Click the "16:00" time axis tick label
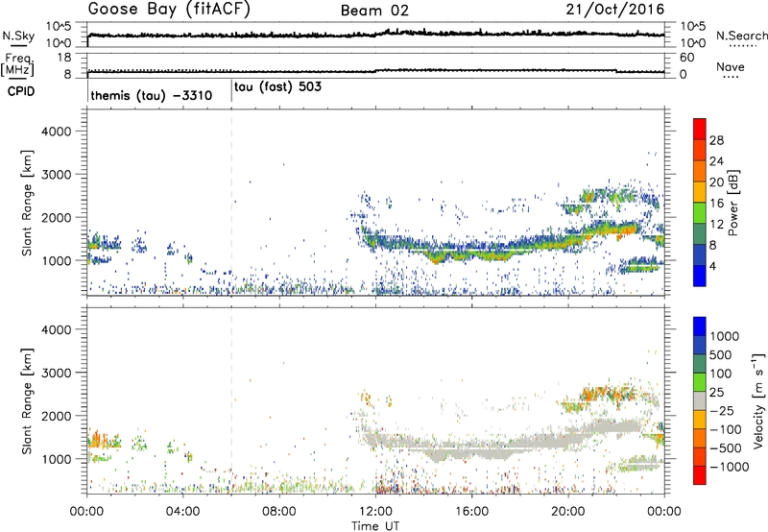768x532 pixels. [x=471, y=512]
